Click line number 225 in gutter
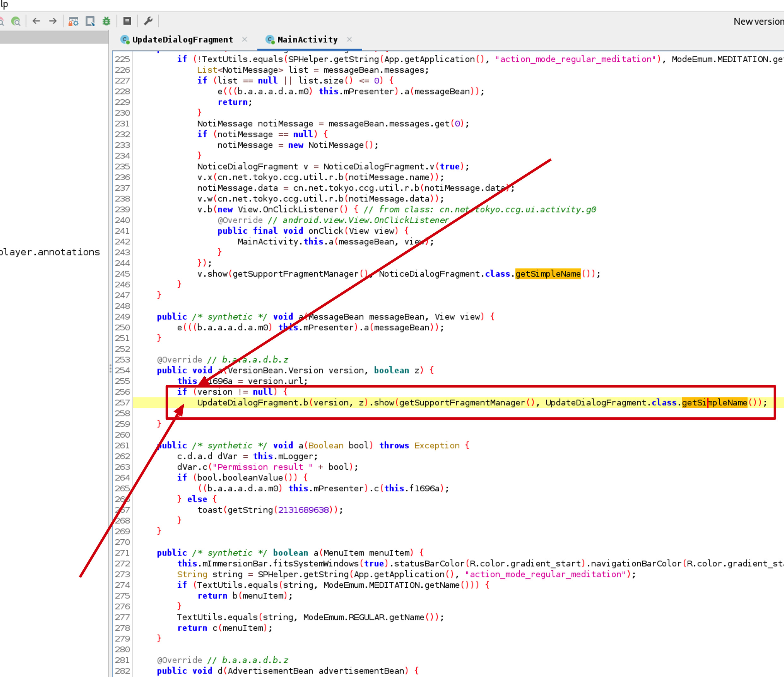 coord(122,59)
